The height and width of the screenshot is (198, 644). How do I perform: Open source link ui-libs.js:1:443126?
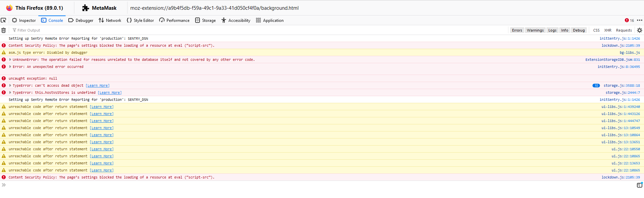coord(620,114)
